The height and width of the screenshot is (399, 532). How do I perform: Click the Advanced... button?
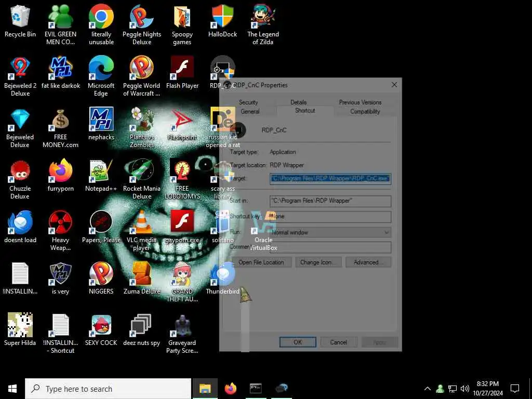368,262
